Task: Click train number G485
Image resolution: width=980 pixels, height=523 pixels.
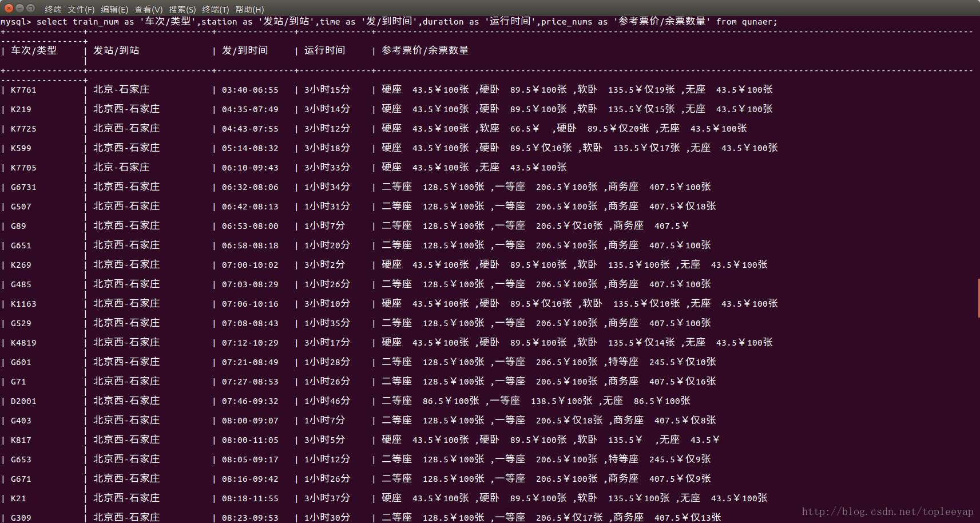Action: coord(21,284)
